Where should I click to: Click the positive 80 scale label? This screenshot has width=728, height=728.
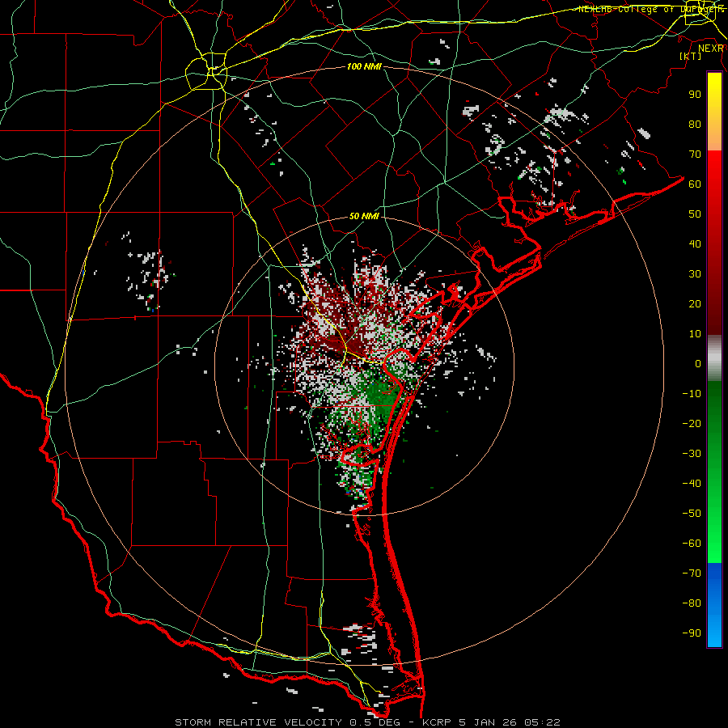point(695,124)
